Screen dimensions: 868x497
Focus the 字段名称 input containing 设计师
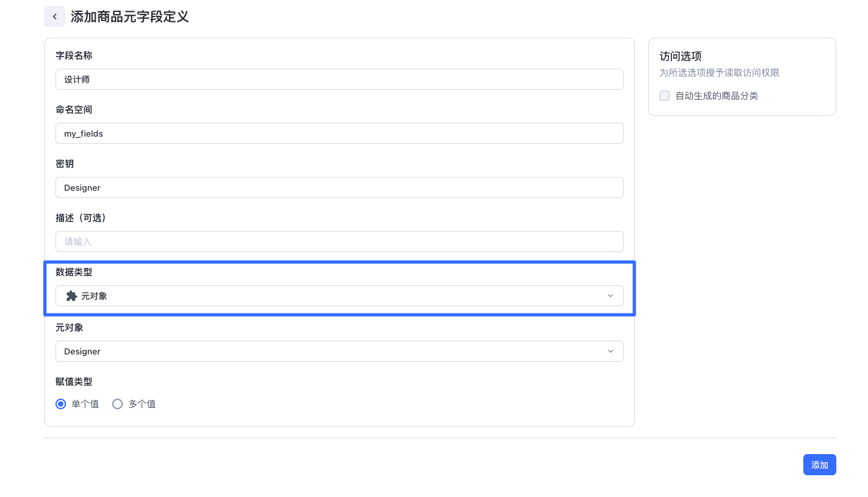coord(339,79)
